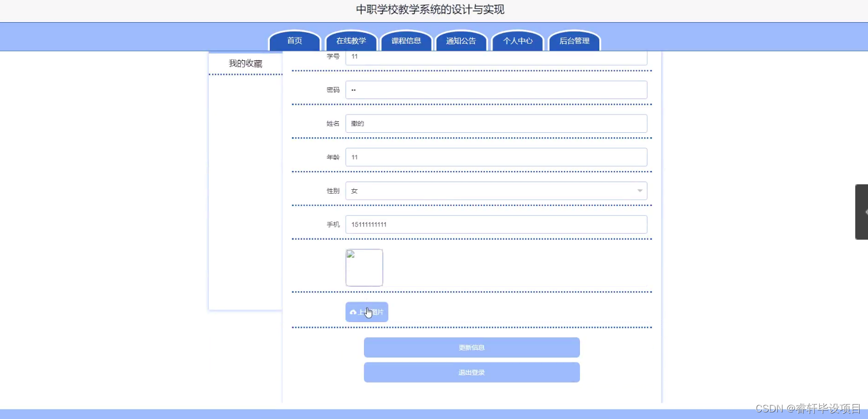Click the 退出登录 logout button
Image resolution: width=868 pixels, height=419 pixels.
[471, 372]
